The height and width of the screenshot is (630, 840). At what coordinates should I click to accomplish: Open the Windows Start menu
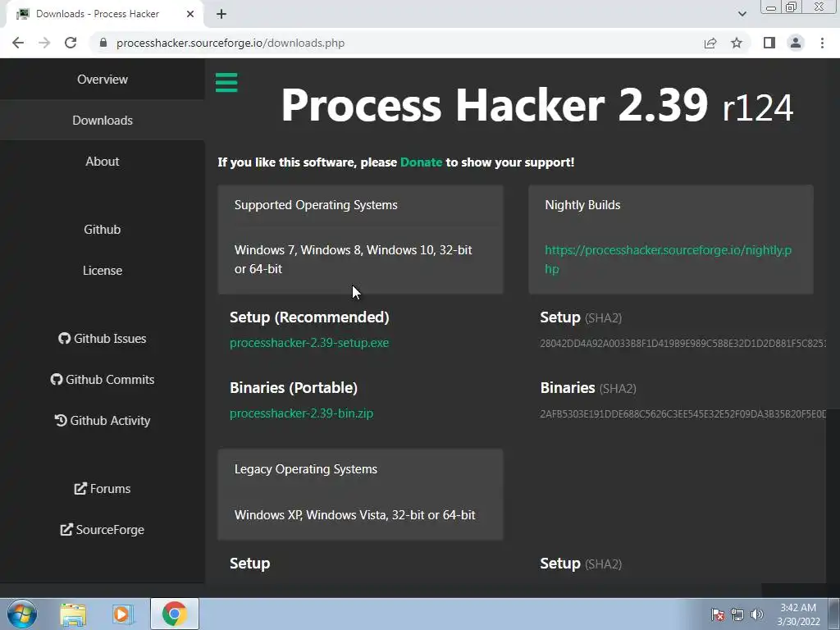coord(22,614)
